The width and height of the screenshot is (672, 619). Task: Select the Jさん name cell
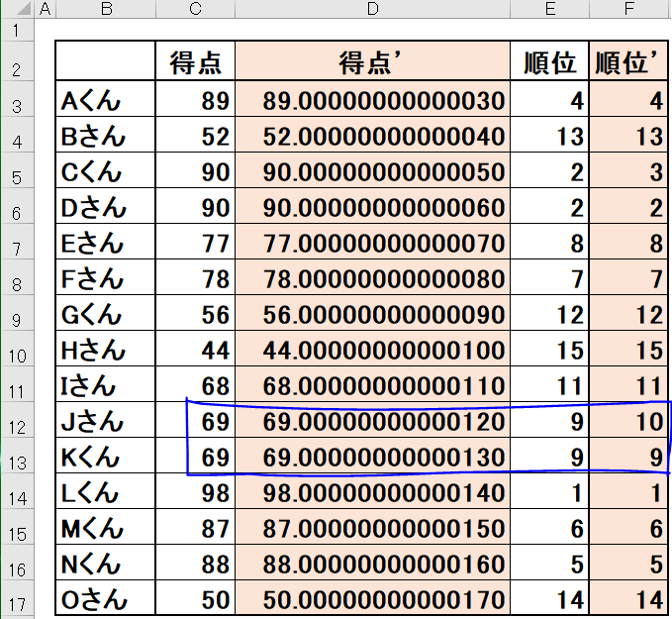(x=106, y=420)
